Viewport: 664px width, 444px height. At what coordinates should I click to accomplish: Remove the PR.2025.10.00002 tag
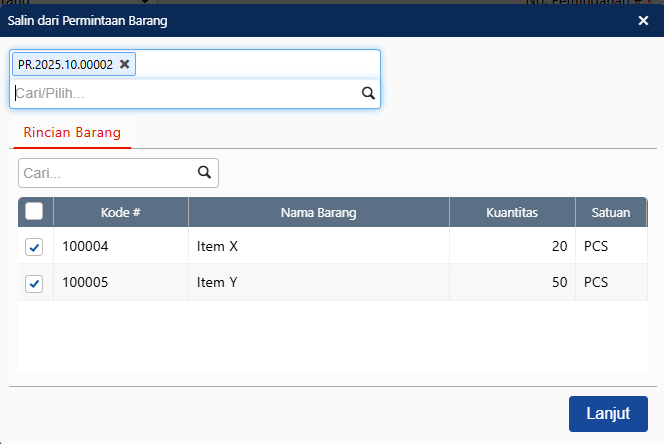pyautogui.click(x=124, y=64)
